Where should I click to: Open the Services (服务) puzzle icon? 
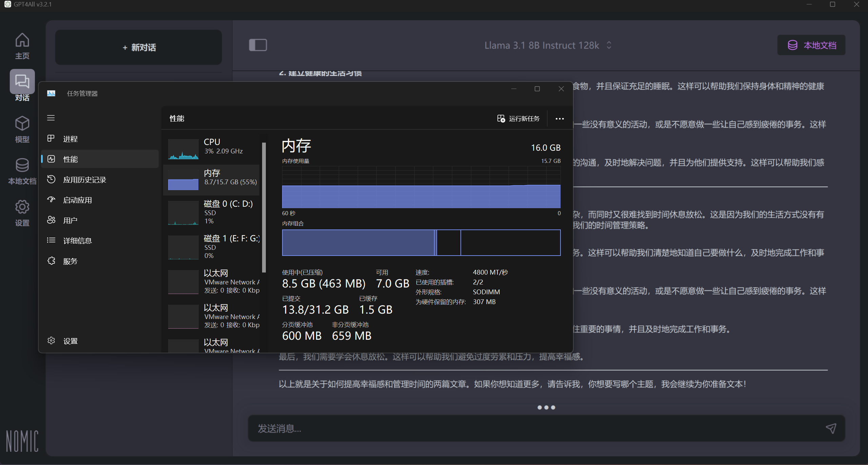(51, 261)
